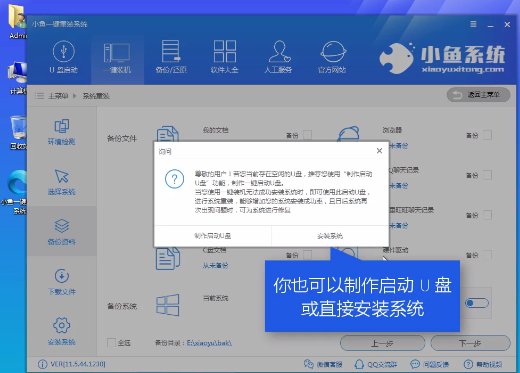Click 返回主菜单 button

(x=478, y=95)
